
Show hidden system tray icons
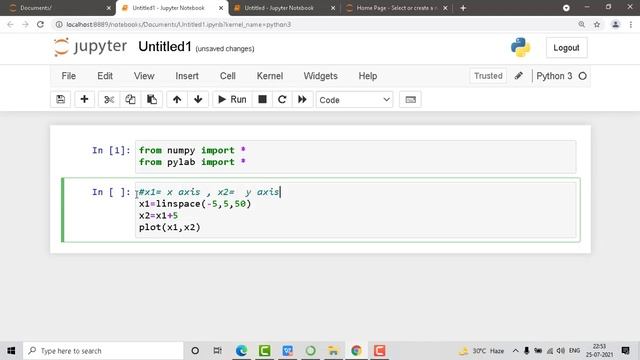coord(516,351)
